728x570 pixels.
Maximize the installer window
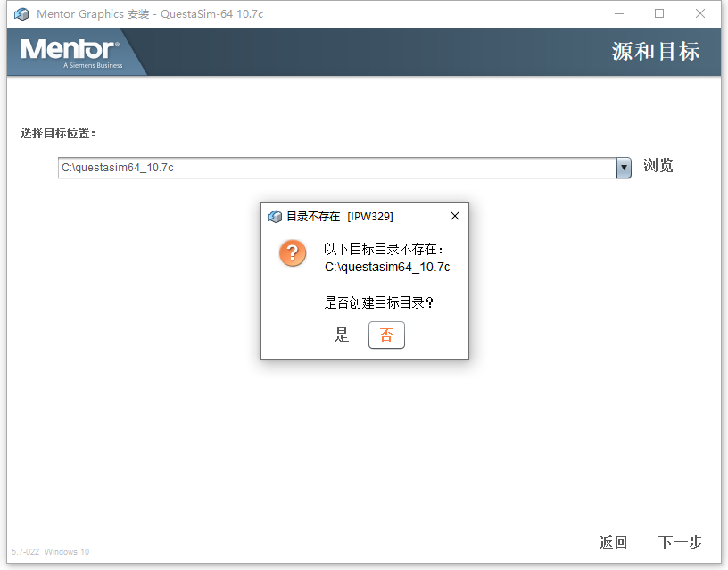pos(659,14)
